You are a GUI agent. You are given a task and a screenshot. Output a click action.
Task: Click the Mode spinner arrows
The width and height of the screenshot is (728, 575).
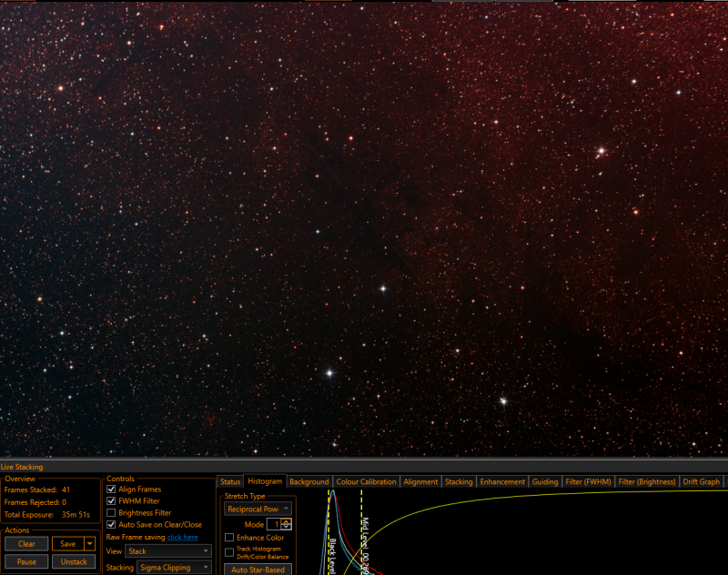(286, 524)
